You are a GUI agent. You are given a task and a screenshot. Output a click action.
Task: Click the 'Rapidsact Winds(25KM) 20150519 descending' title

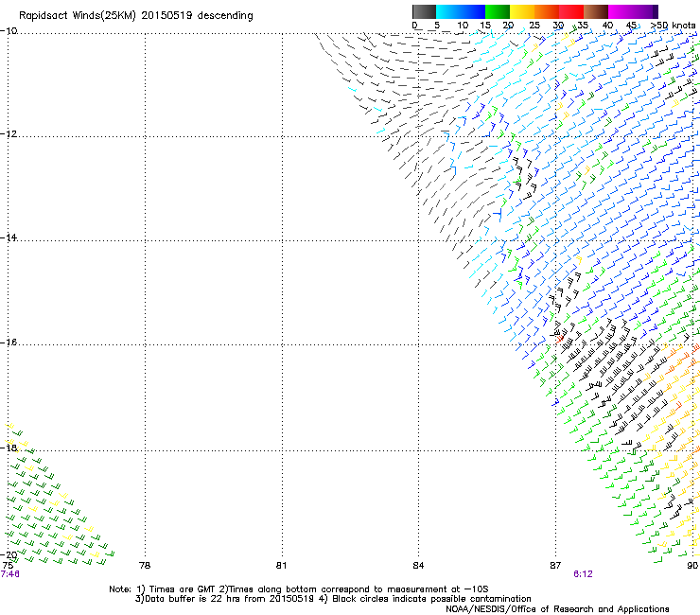[x=135, y=16]
